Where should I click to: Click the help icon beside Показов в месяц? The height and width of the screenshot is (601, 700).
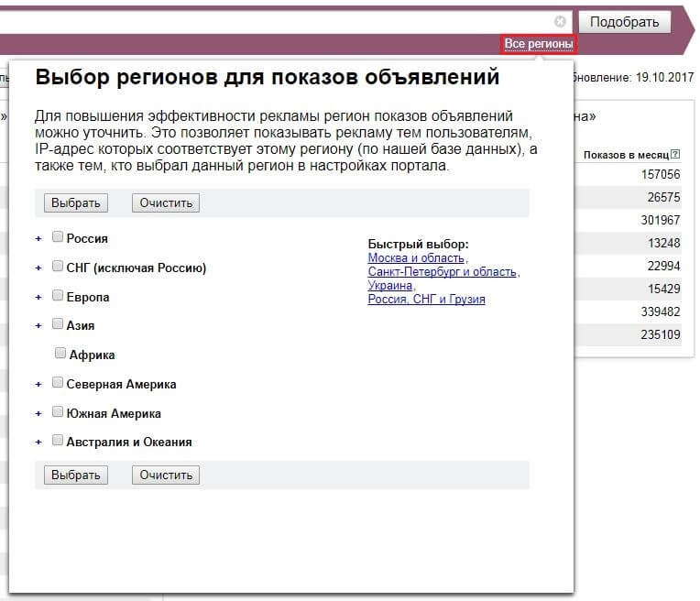[x=675, y=155]
